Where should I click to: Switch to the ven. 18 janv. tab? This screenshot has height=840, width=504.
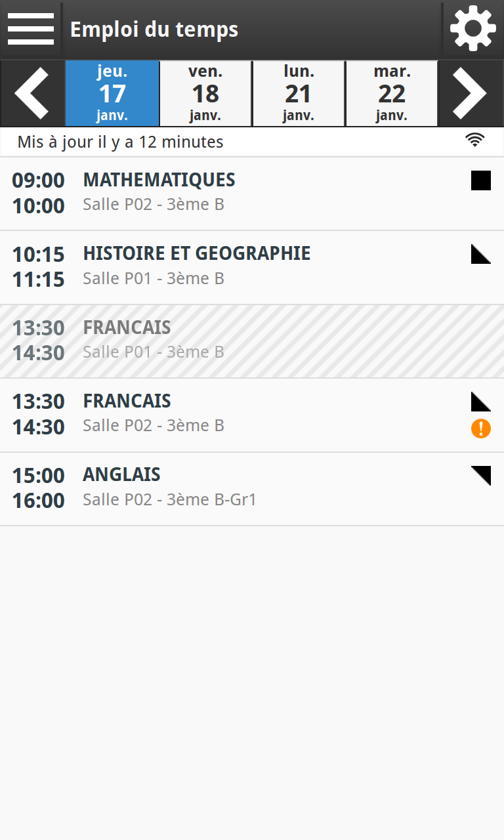(x=205, y=93)
